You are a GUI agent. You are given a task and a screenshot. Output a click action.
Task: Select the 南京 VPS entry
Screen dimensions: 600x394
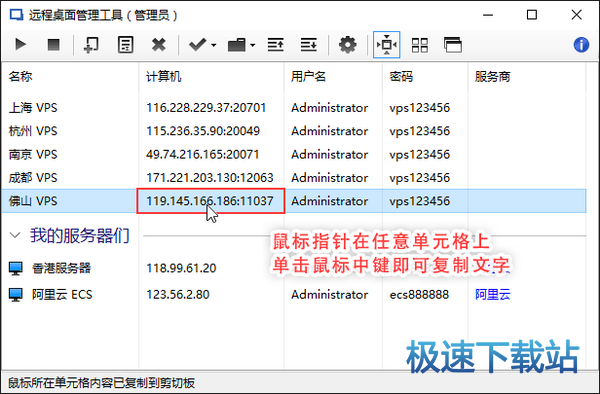click(x=33, y=154)
